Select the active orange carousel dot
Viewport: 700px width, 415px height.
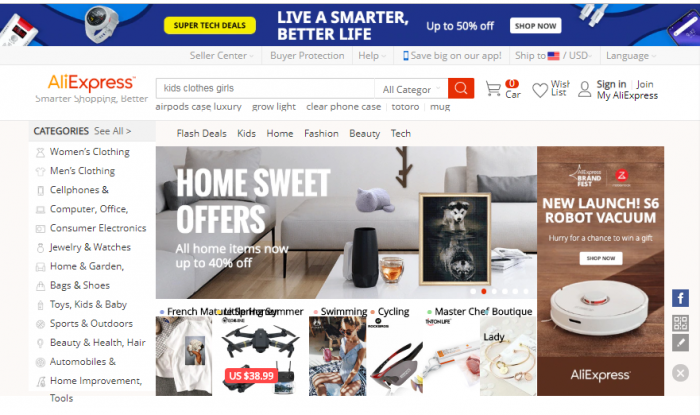(483, 291)
